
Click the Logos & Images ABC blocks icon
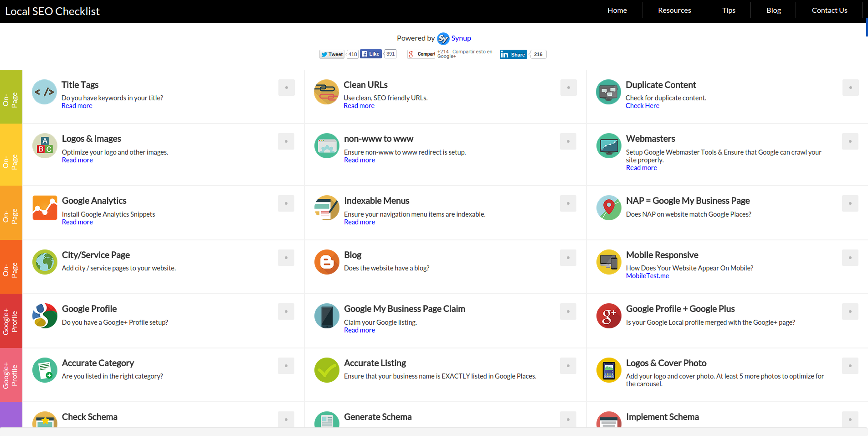[45, 146]
